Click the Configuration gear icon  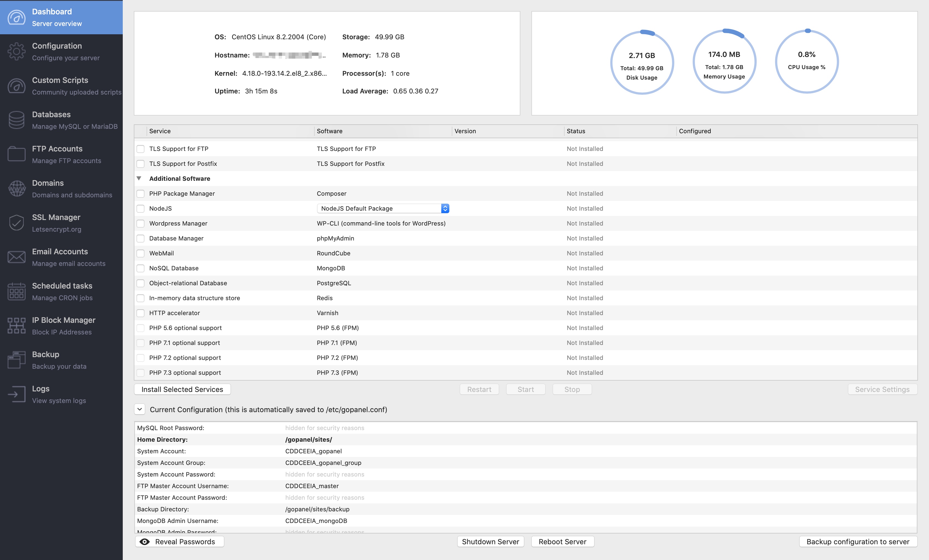click(x=17, y=52)
